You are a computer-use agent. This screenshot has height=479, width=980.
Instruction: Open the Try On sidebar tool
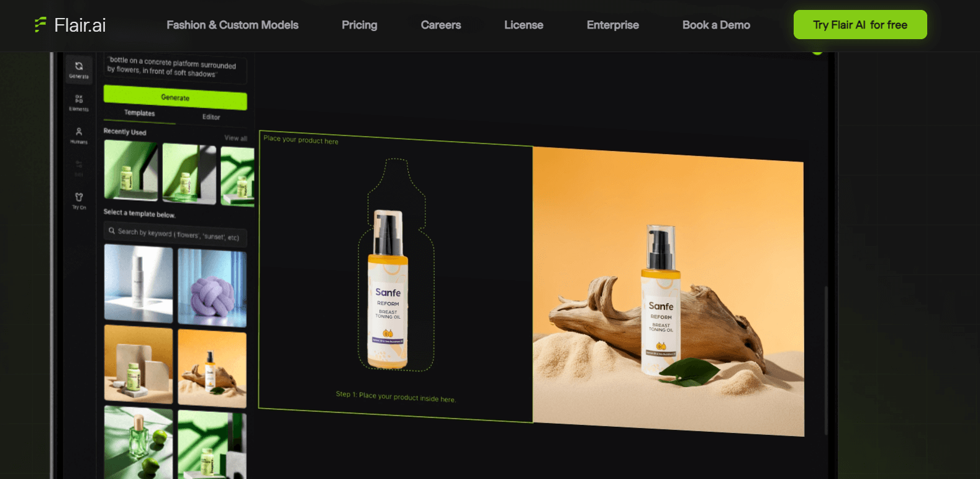click(79, 201)
